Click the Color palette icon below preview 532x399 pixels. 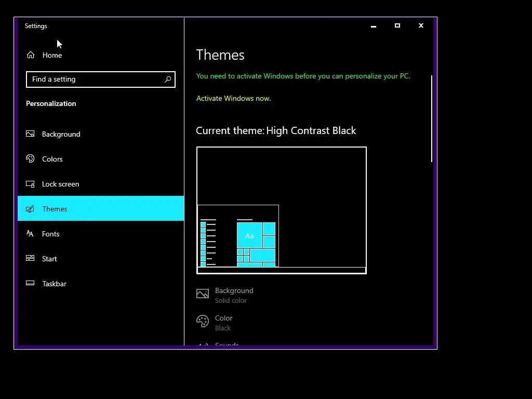(203, 321)
